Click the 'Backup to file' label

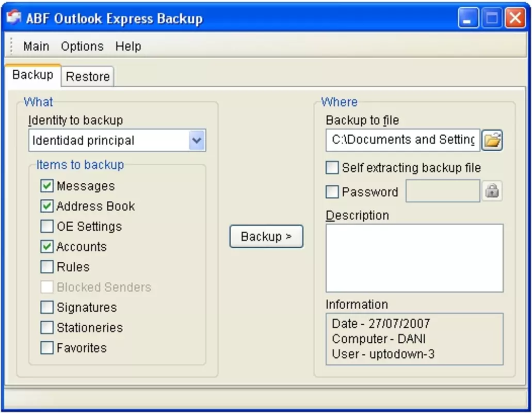362,120
